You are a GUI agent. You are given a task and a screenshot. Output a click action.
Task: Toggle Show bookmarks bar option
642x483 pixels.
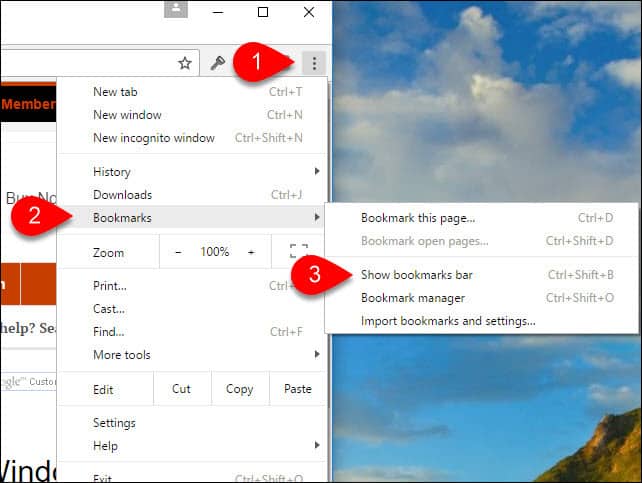(482, 275)
